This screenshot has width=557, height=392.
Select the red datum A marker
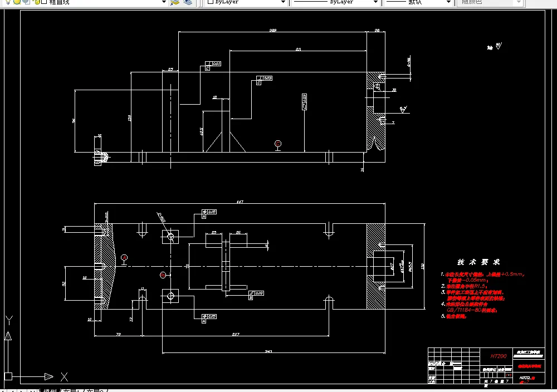point(124,258)
